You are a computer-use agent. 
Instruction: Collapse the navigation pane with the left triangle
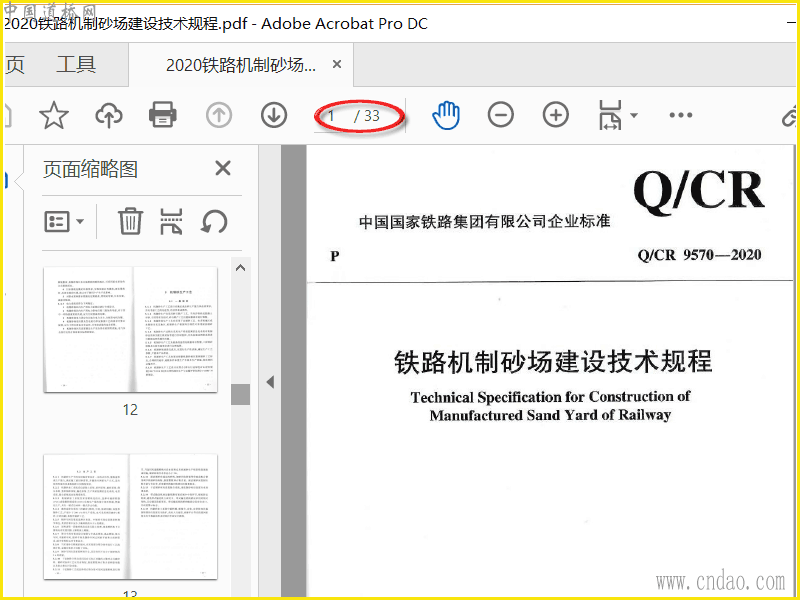pyautogui.click(x=270, y=382)
